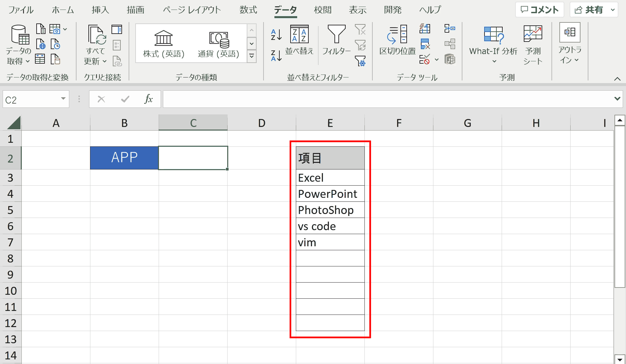Click the Relationships icon
The height and width of the screenshot is (364, 626).
[450, 44]
